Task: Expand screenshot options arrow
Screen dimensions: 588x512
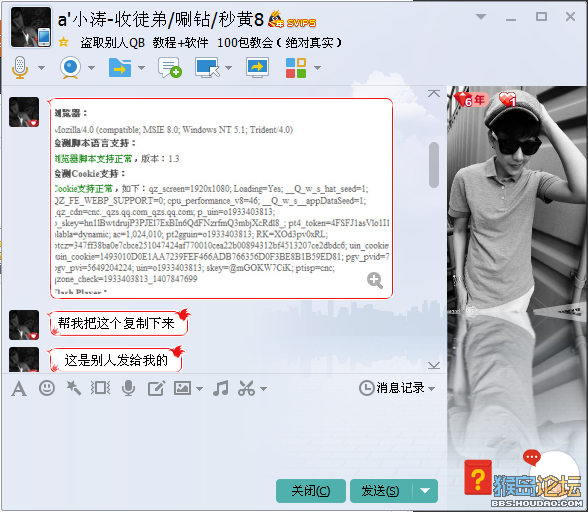Action: click(x=264, y=389)
